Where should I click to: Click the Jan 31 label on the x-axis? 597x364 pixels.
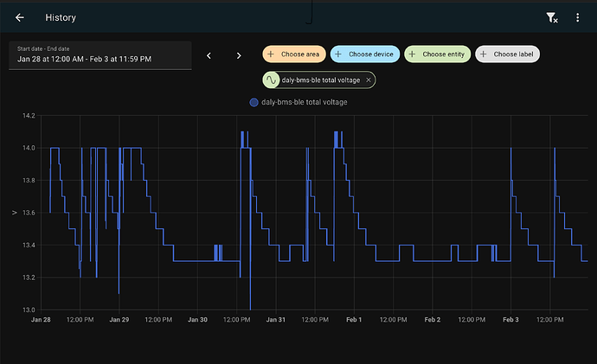pos(276,320)
